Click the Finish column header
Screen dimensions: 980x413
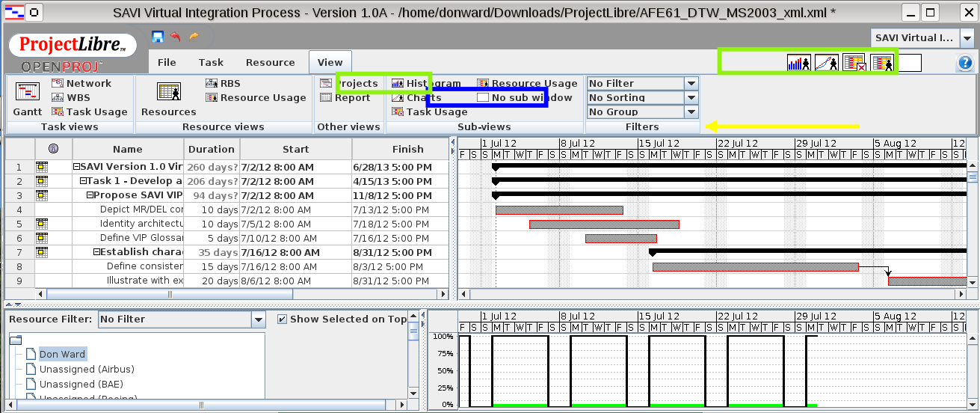coord(408,149)
